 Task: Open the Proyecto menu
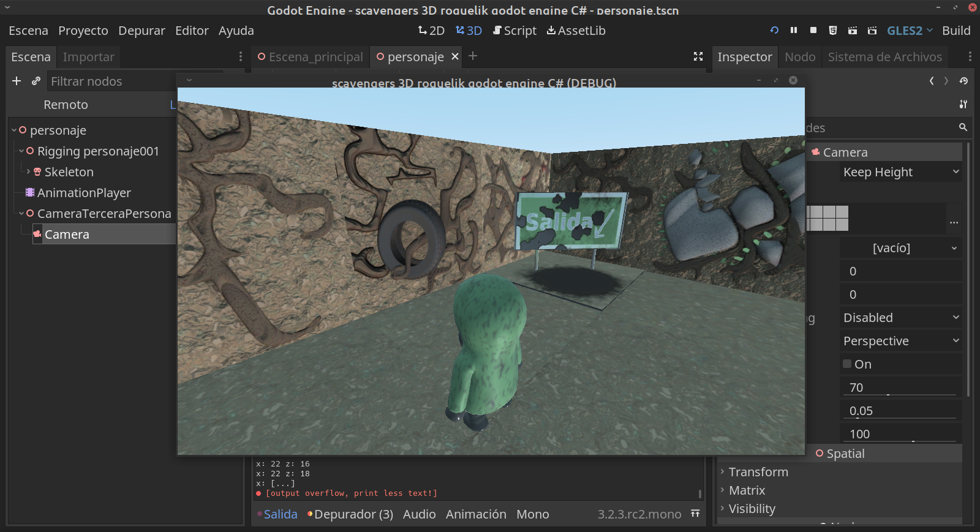pyautogui.click(x=83, y=31)
